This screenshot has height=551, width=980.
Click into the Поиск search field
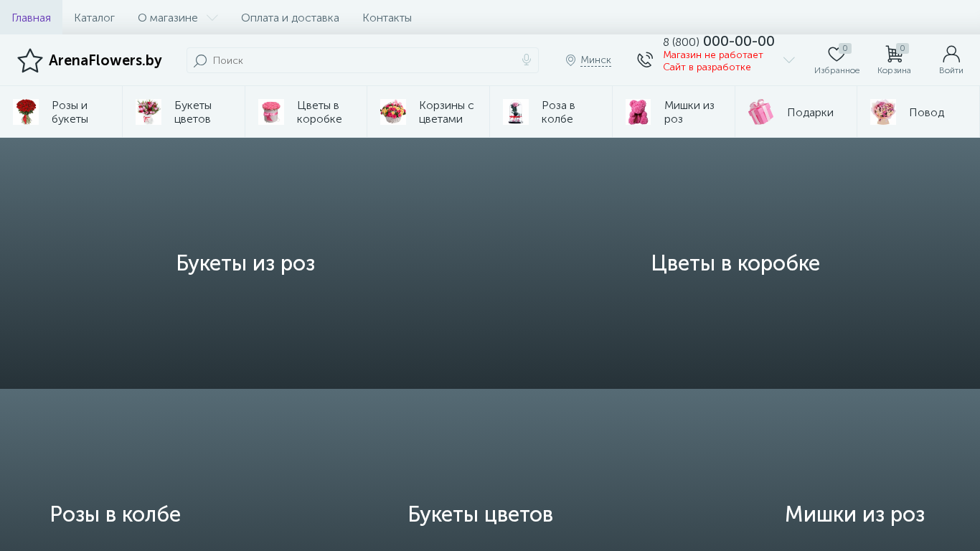tap(362, 60)
